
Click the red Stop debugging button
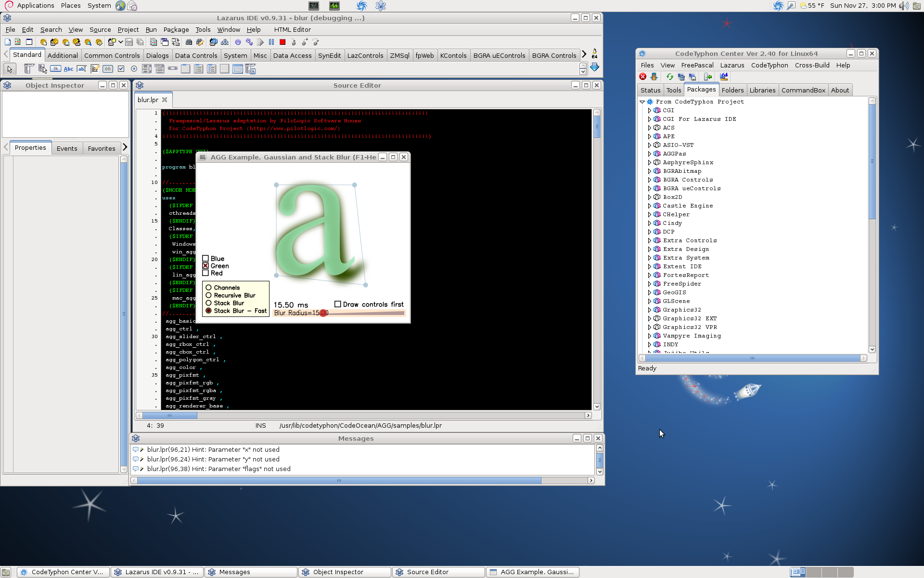(x=282, y=42)
